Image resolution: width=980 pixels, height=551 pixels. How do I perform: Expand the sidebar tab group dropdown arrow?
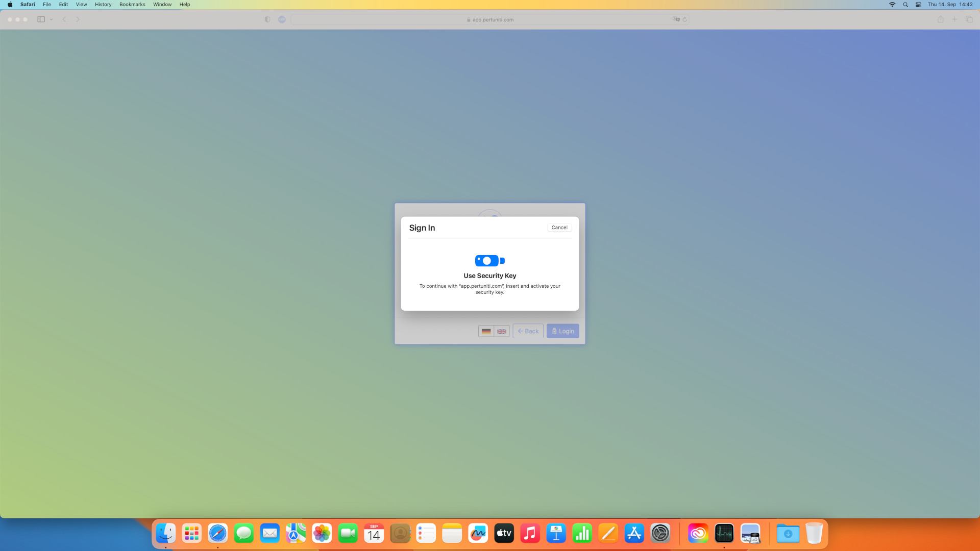click(x=52, y=19)
